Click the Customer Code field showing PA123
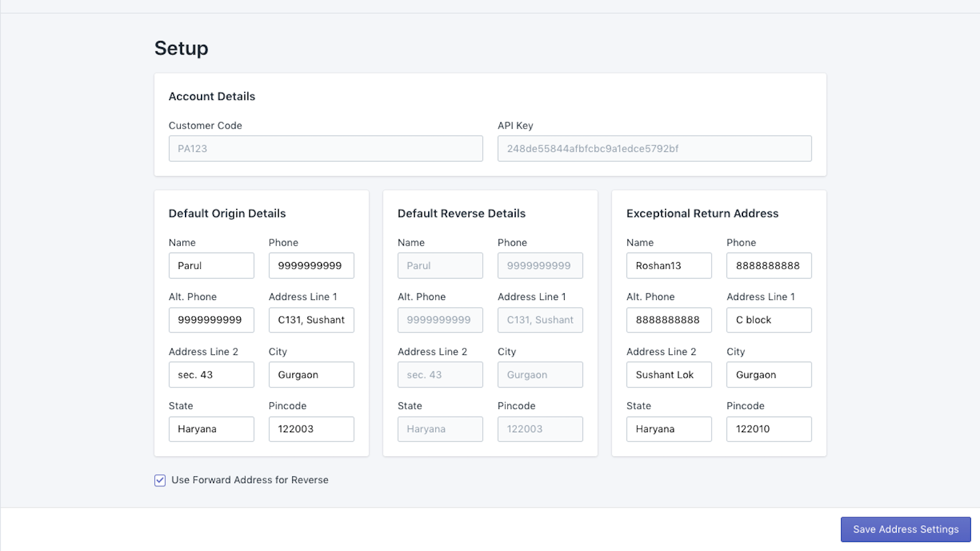Viewport: 980px width, 551px height. pos(325,148)
